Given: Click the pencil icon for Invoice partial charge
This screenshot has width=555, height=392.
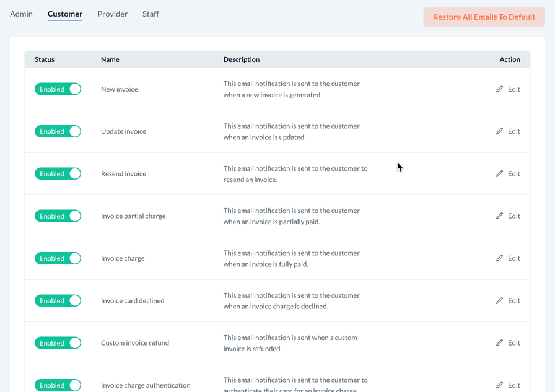Looking at the screenshot, I should [499, 216].
